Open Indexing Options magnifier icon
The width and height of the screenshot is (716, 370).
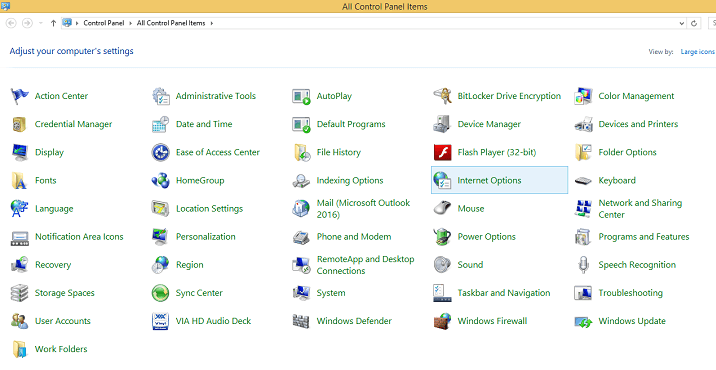(x=301, y=181)
